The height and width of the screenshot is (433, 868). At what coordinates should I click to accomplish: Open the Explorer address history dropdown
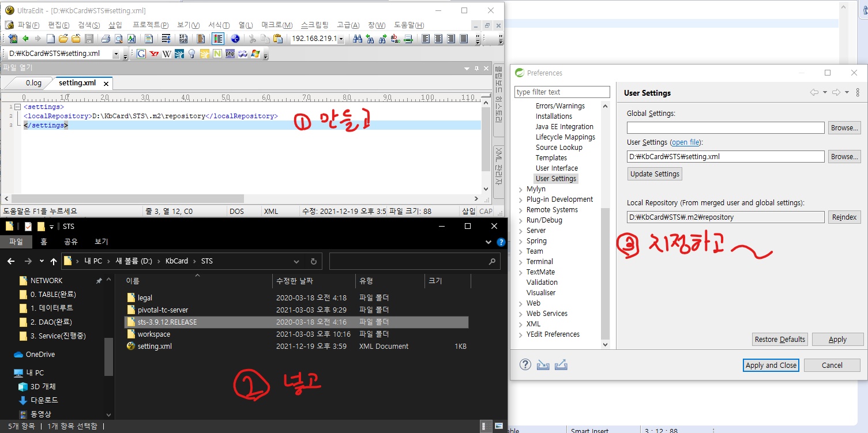pos(296,261)
